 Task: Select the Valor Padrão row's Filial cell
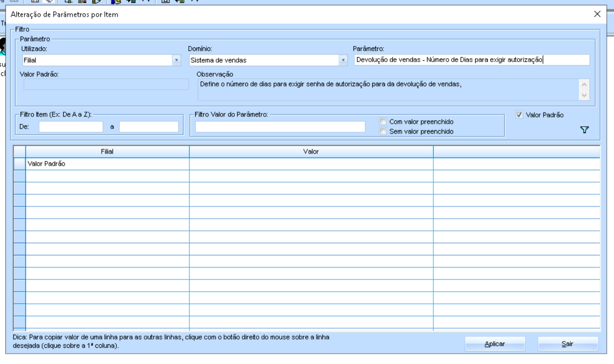[107, 164]
